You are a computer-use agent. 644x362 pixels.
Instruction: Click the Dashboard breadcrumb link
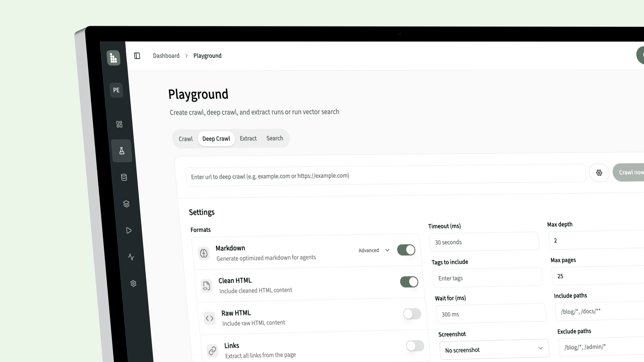coord(166,56)
